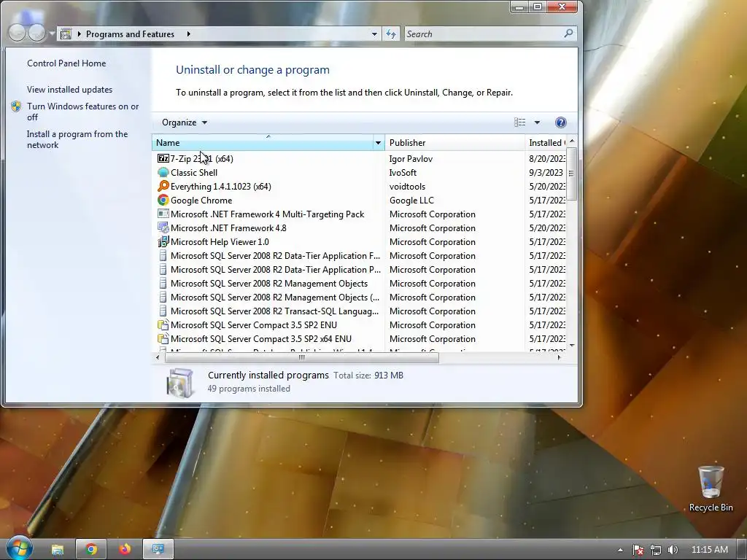Sort by the Installed On column header
747x560 pixels.
click(546, 143)
